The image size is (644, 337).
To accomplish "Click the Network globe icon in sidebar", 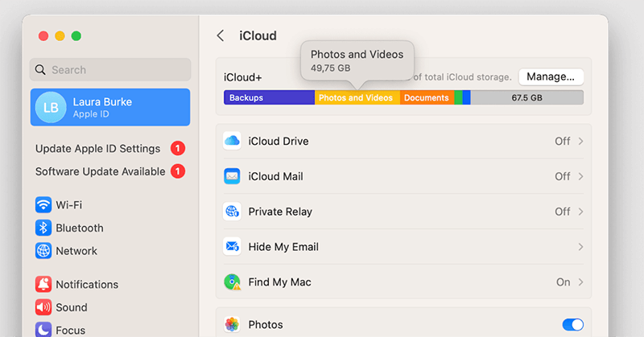I will pos(43,251).
